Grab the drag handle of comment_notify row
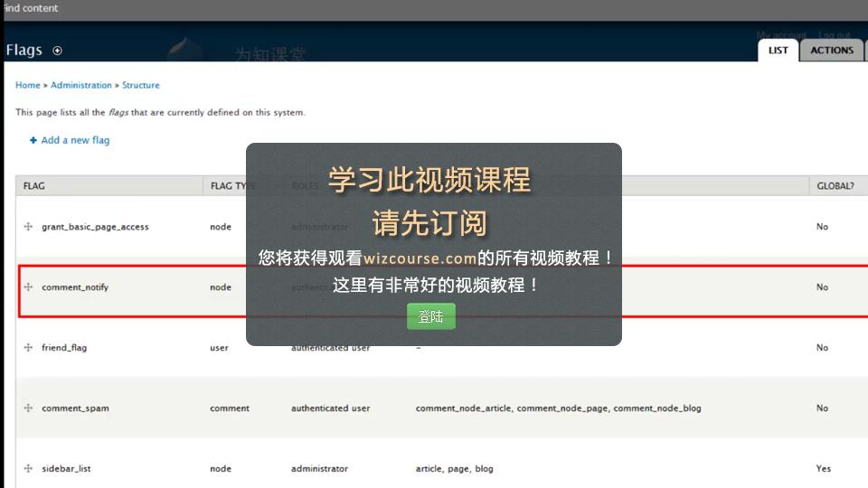This screenshot has height=488, width=868. (x=28, y=286)
